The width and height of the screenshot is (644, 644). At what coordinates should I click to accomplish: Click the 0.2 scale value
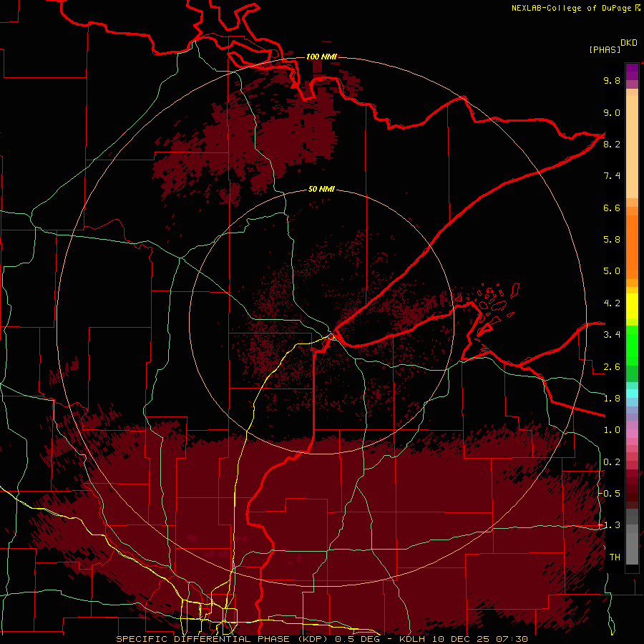tap(612, 462)
